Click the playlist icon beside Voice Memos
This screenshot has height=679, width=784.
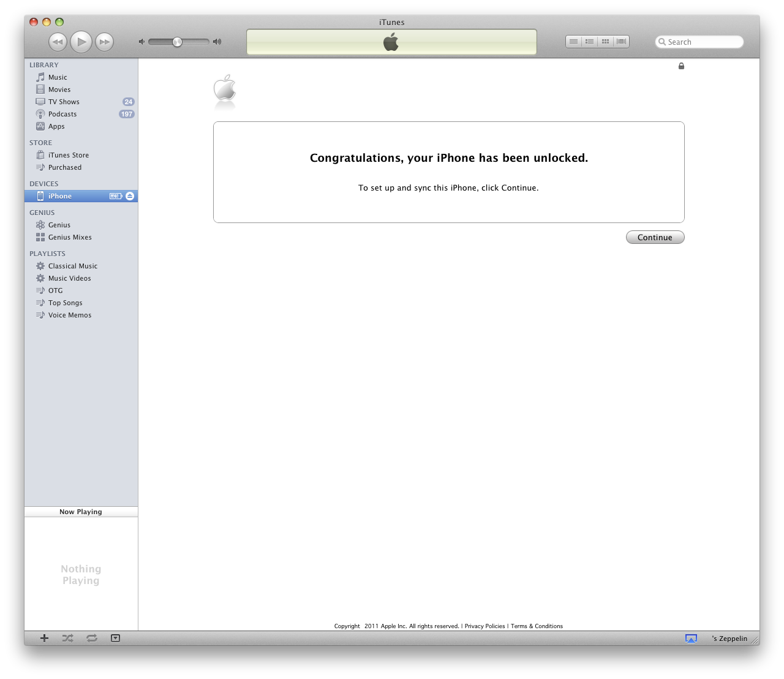click(40, 315)
